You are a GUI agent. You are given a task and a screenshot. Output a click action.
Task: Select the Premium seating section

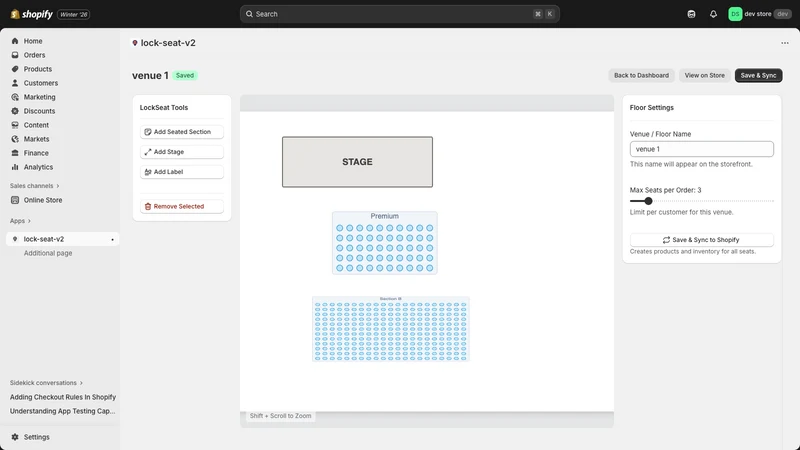(x=385, y=243)
